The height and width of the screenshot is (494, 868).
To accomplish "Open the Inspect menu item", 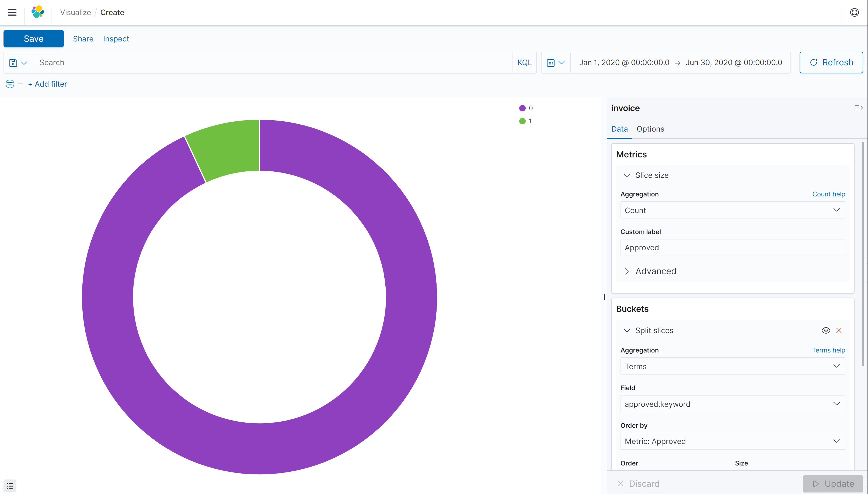I will click(x=116, y=39).
